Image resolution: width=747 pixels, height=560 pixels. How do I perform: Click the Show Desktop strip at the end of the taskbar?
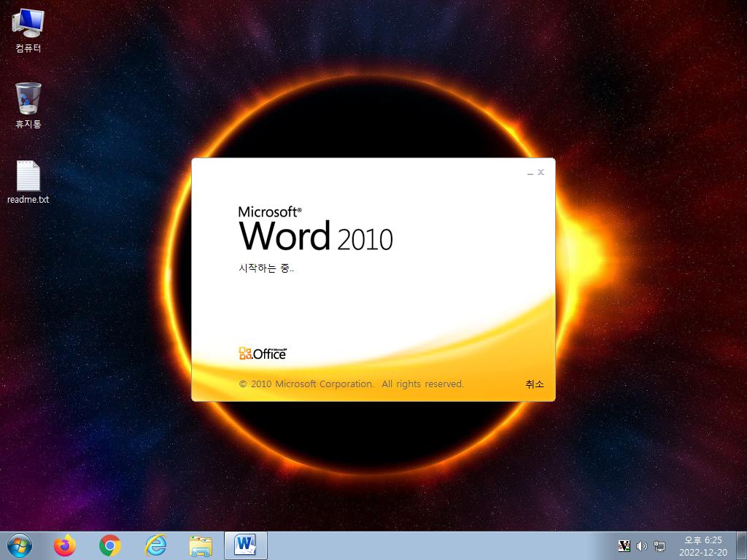click(x=742, y=545)
